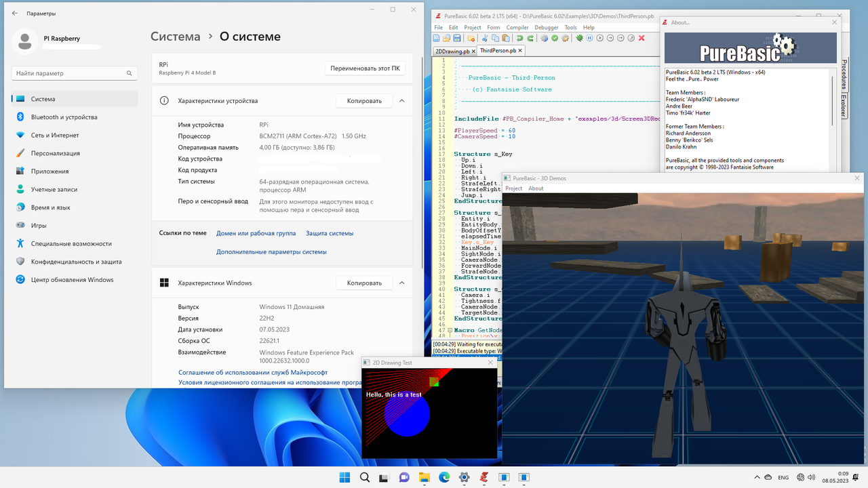Click the New file icon in PureBasic toolbar
Screen dimensions: 868x488
coord(437,38)
